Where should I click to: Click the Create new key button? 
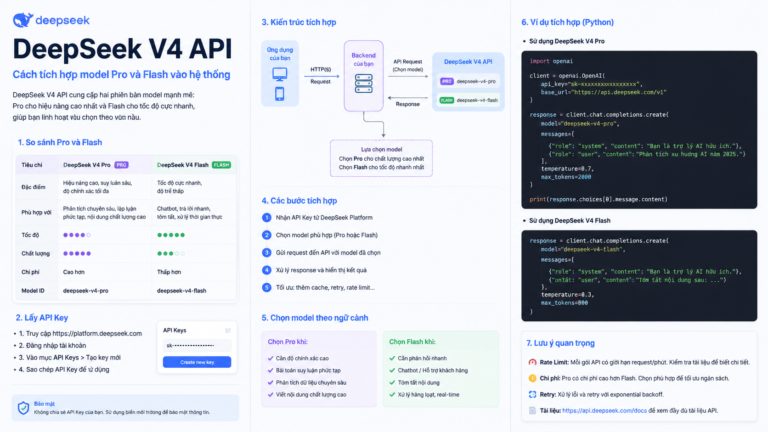click(197, 362)
